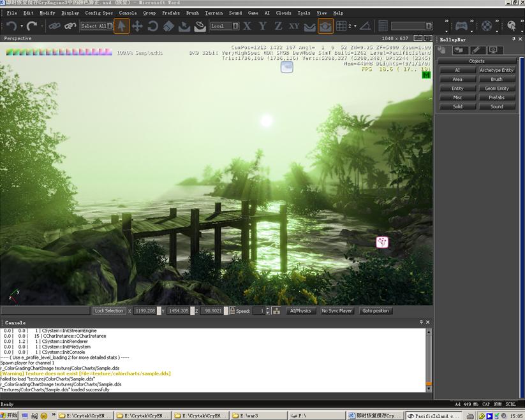This screenshot has height=420, width=525.
Task: Open the Prefabs menu
Action: [x=170, y=13]
